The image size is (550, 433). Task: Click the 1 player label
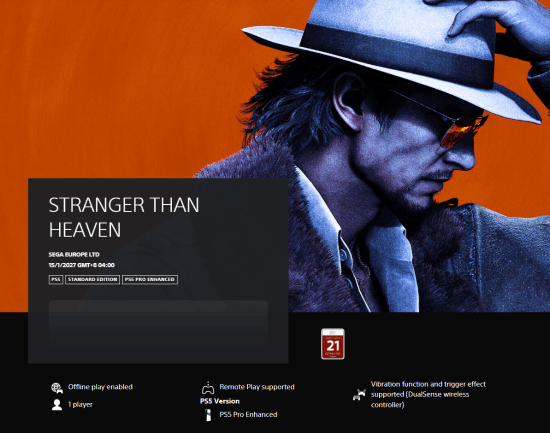(x=80, y=404)
